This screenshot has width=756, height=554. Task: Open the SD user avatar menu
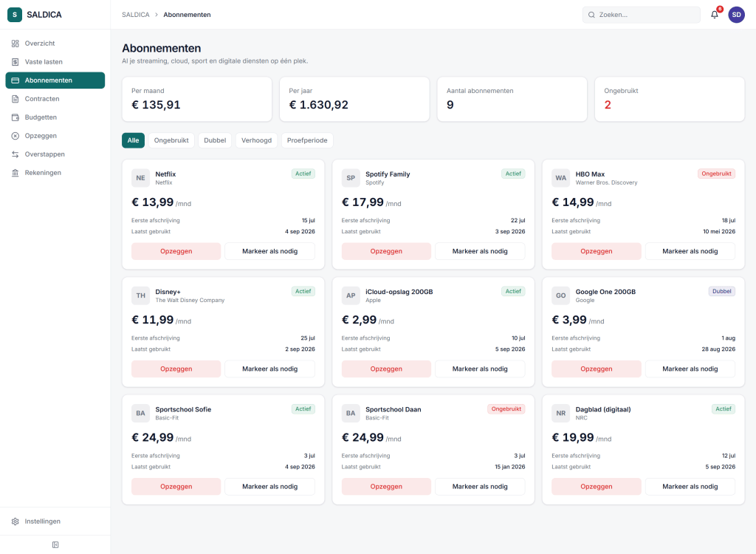736,15
